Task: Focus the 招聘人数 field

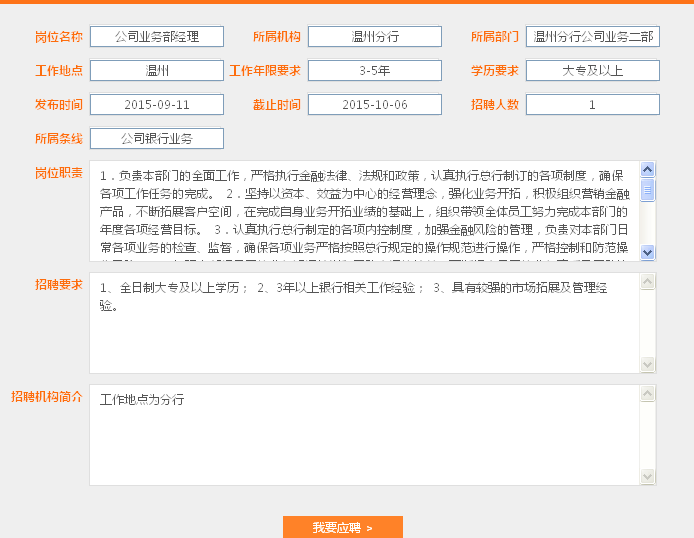Action: point(593,105)
